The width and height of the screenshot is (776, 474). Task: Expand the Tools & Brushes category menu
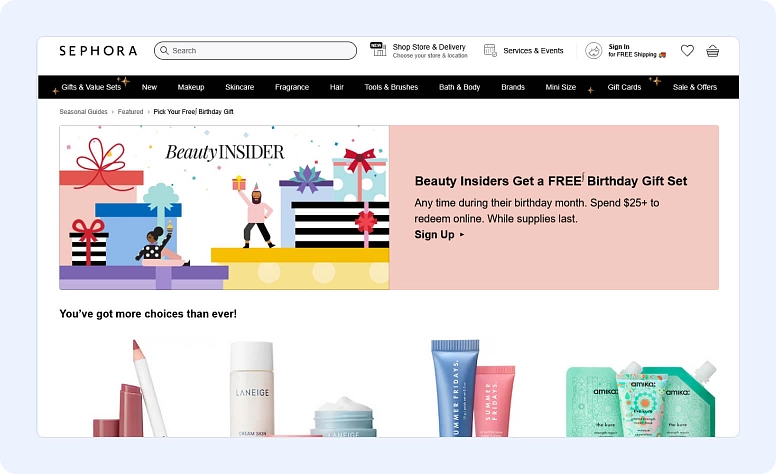(x=391, y=87)
